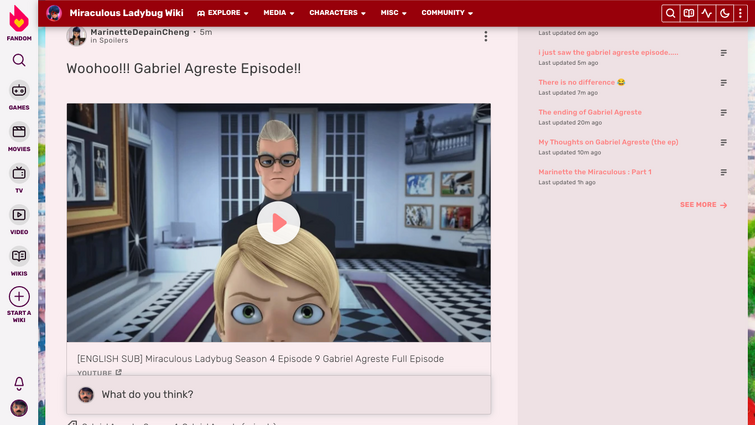
Task: Open more options in top bar
Action: tap(741, 13)
